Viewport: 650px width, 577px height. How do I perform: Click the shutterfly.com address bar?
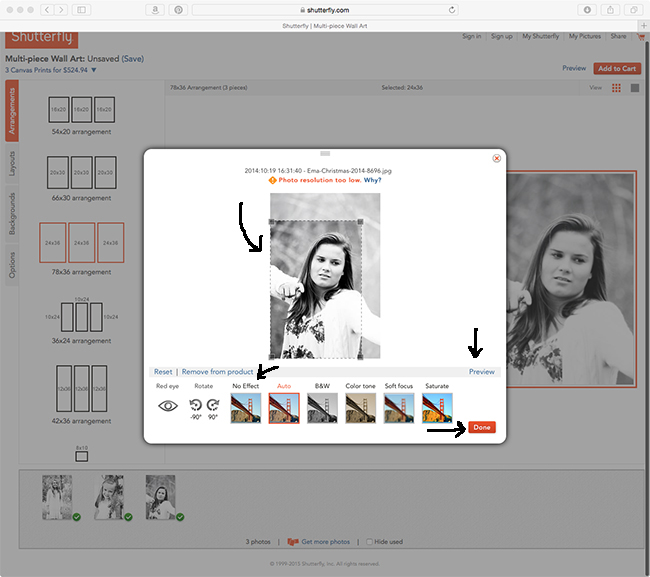click(325, 10)
